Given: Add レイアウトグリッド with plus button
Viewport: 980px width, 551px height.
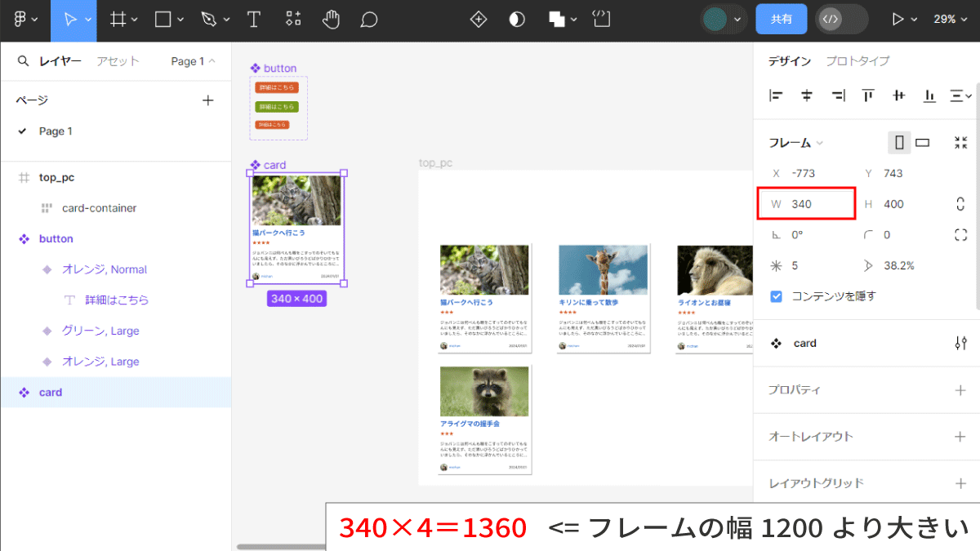Looking at the screenshot, I should (960, 483).
